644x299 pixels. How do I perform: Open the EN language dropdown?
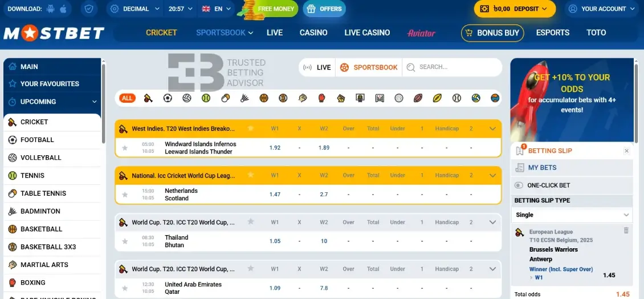tap(216, 9)
